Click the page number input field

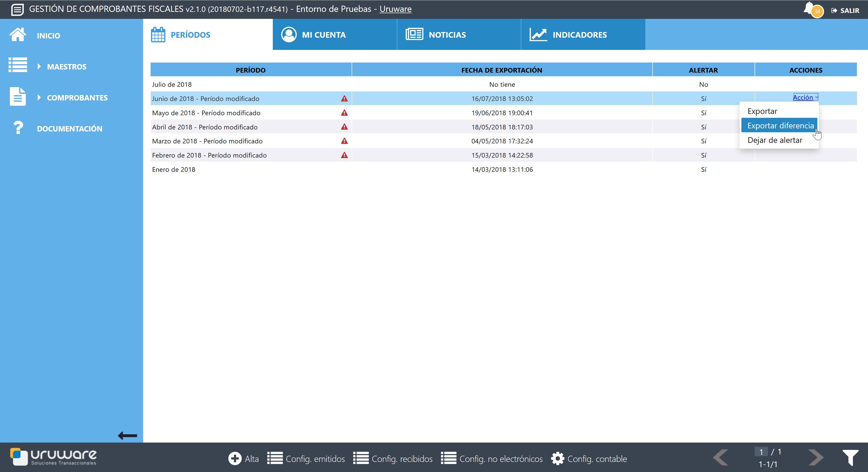click(761, 452)
